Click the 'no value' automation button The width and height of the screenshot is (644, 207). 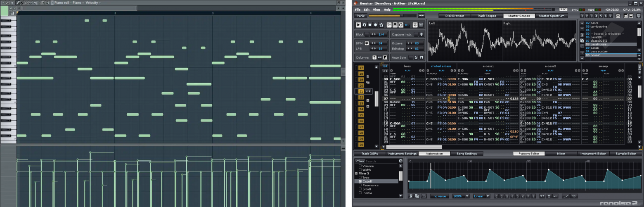[x=440, y=196]
